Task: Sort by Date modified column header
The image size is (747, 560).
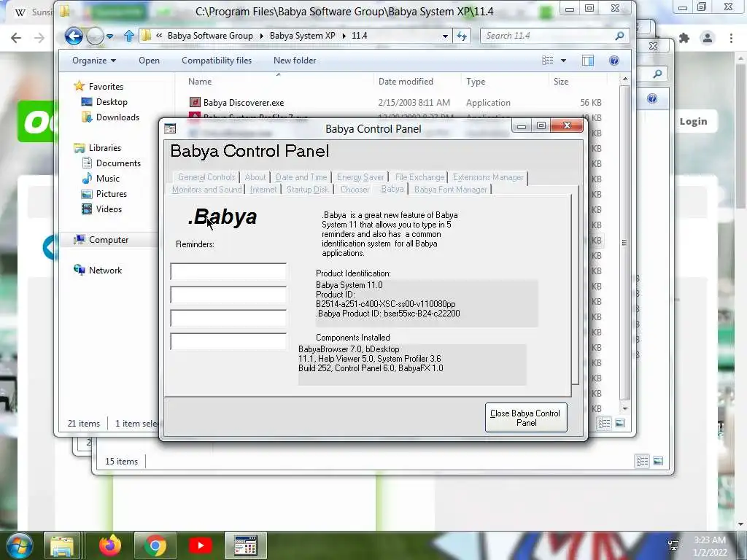Action: pos(406,82)
